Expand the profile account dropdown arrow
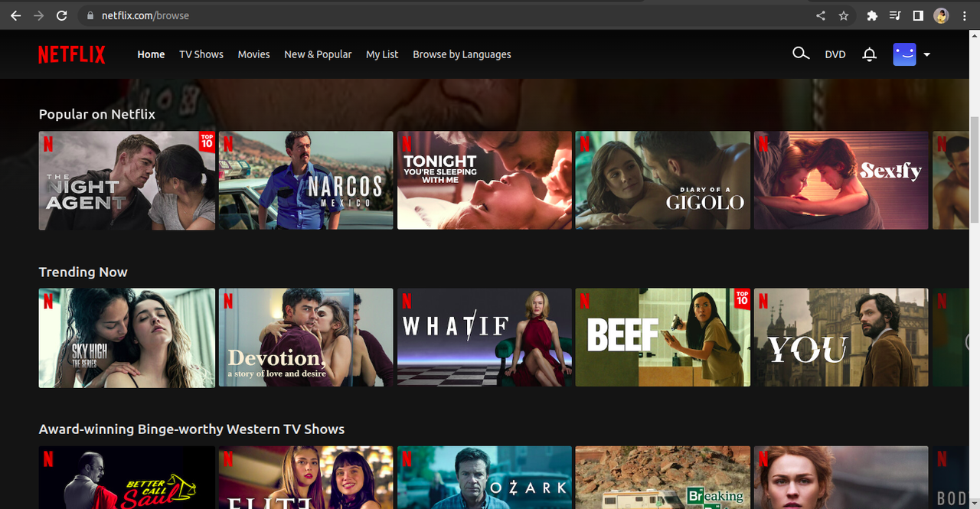The width and height of the screenshot is (980, 509). click(926, 54)
